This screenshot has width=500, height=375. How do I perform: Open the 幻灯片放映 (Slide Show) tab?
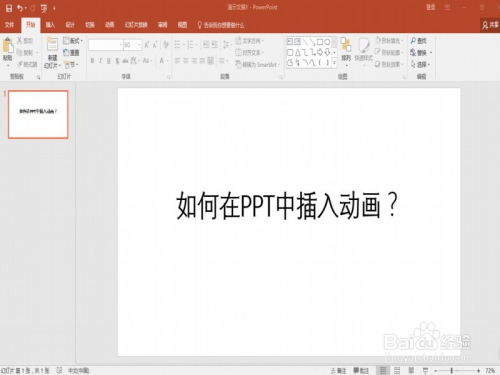click(136, 25)
